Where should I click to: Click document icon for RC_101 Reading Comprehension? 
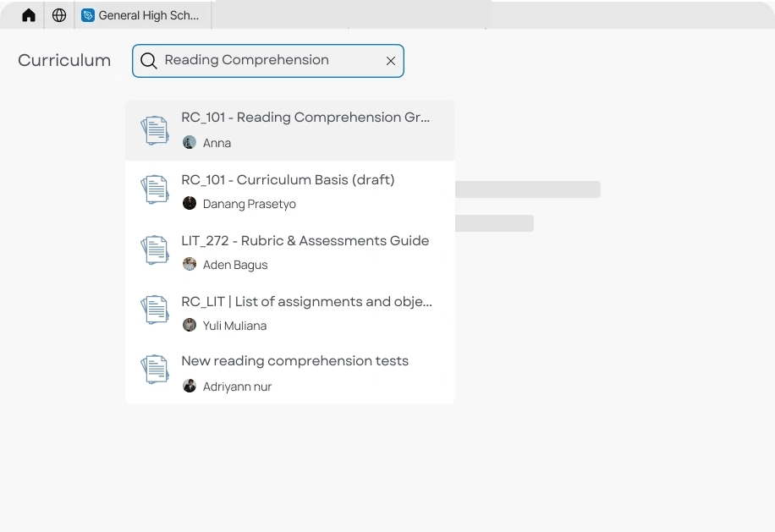(155, 130)
